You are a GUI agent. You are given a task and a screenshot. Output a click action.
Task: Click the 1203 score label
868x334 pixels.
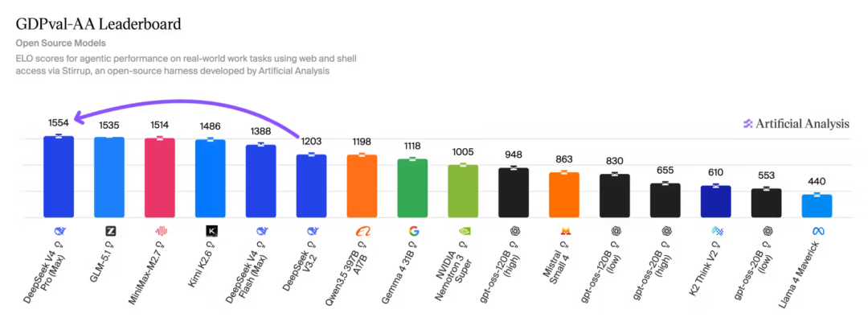(311, 141)
